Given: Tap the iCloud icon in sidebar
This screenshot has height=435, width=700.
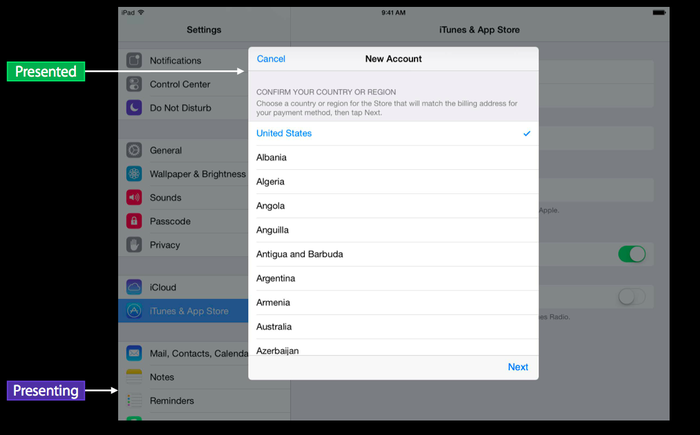Looking at the screenshot, I should [134, 288].
